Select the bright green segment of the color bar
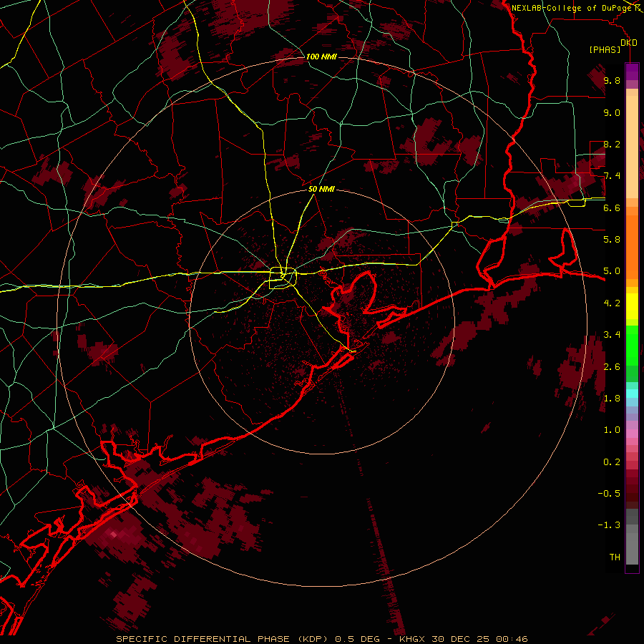Screen dimensions: 644x644 pyautogui.click(x=632, y=345)
